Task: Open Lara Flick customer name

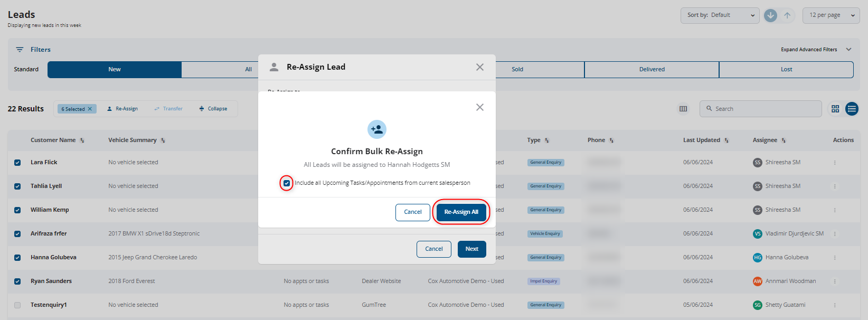Action: point(44,162)
